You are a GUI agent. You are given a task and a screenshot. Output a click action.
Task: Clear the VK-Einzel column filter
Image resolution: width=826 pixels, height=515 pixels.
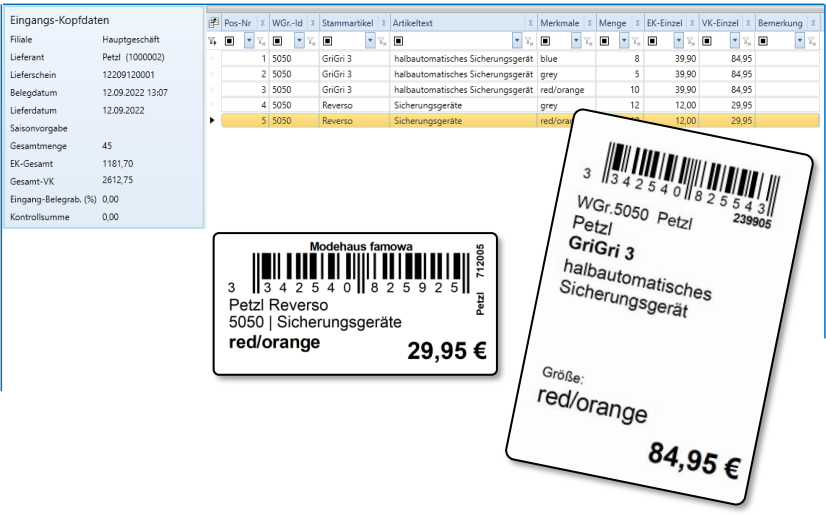click(747, 41)
